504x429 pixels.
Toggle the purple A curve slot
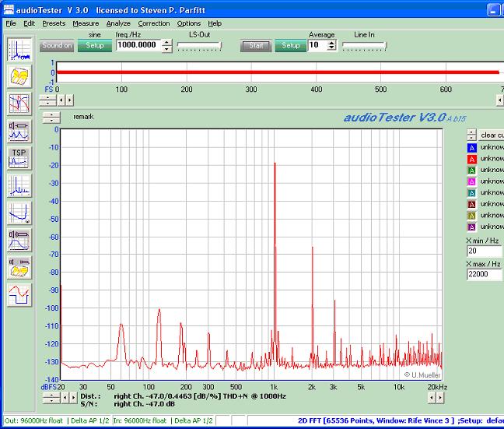(x=471, y=227)
